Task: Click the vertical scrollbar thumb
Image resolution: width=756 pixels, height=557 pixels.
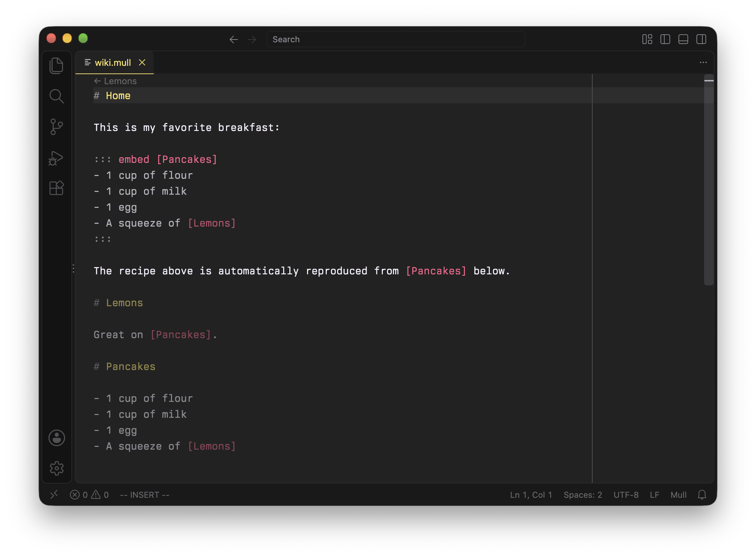Action: pos(709,179)
